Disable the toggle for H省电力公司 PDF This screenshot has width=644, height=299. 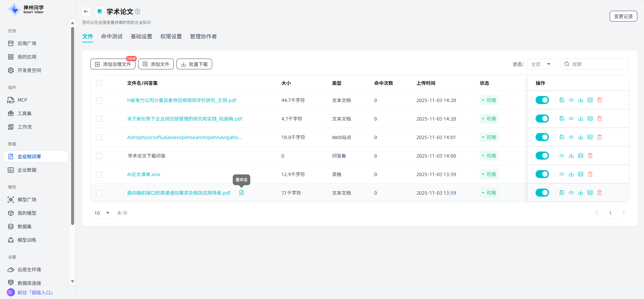tap(542, 100)
